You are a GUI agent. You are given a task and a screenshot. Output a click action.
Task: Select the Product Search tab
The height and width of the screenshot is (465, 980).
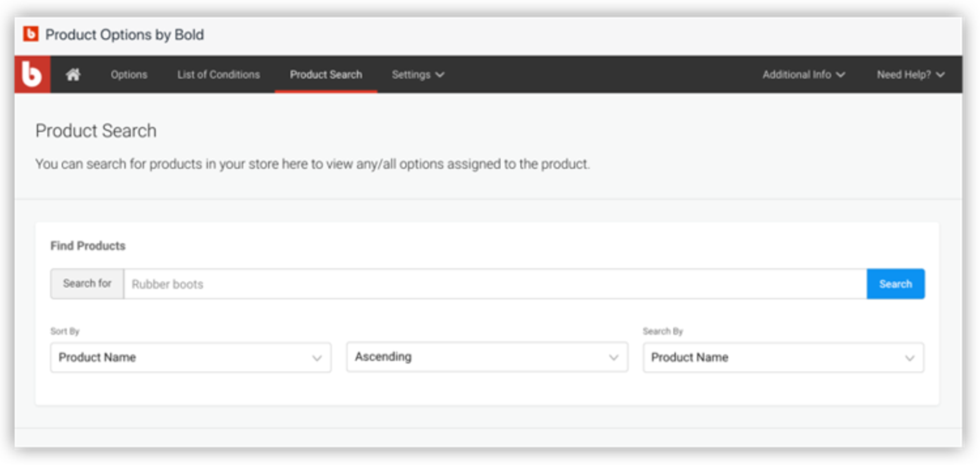point(326,74)
